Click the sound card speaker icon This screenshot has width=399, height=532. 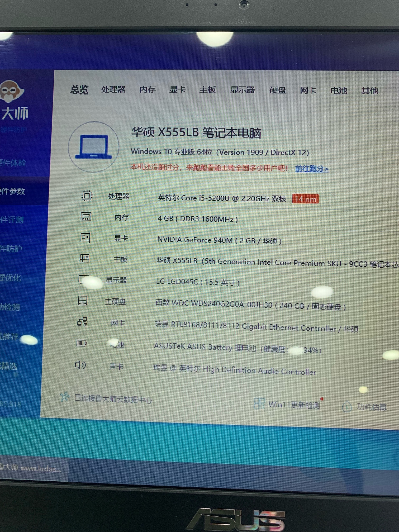pyautogui.click(x=80, y=365)
